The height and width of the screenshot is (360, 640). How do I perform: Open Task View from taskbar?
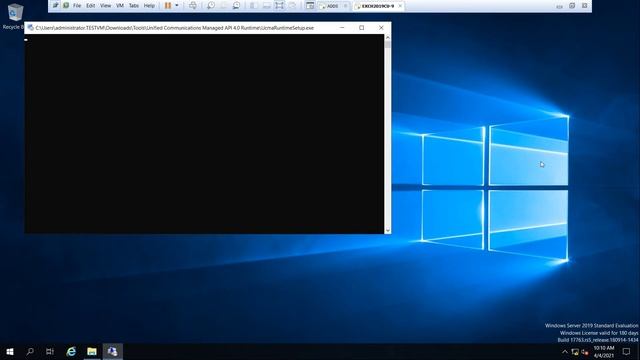tap(50, 351)
